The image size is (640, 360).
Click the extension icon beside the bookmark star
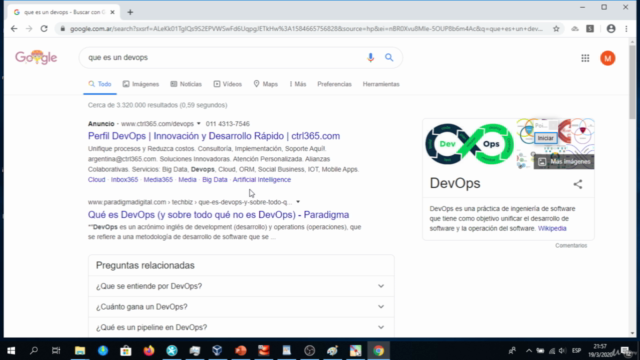pyautogui.click(x=575, y=29)
